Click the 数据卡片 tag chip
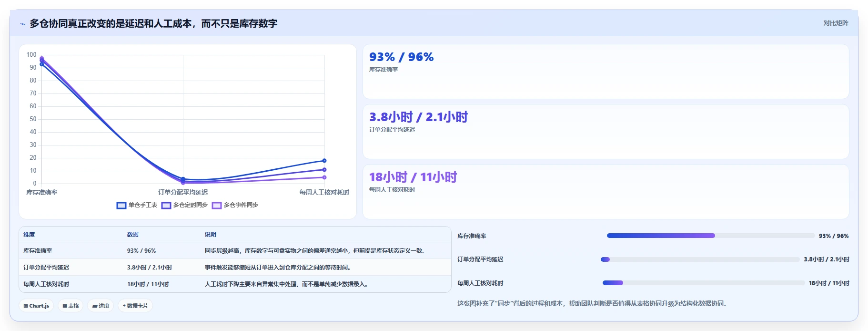The image size is (868, 331). pos(135,306)
